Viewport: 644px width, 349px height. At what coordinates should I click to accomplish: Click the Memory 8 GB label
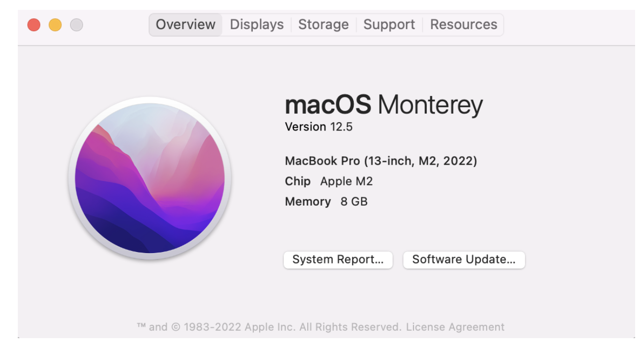point(326,201)
